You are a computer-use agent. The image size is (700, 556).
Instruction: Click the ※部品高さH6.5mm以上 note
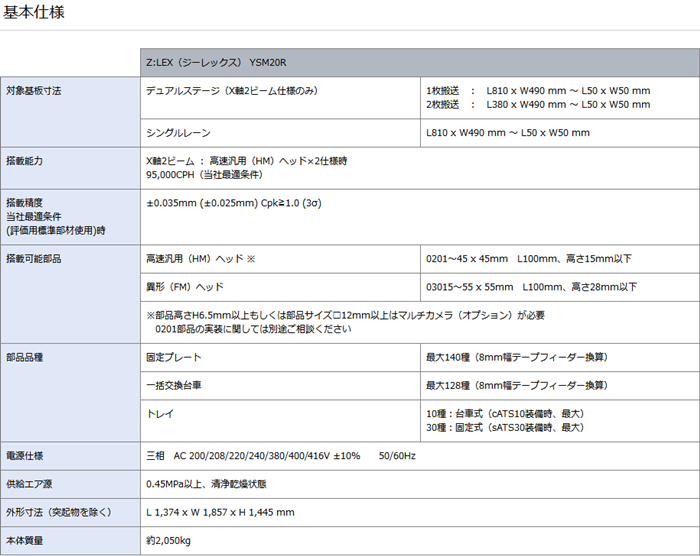click(346, 315)
